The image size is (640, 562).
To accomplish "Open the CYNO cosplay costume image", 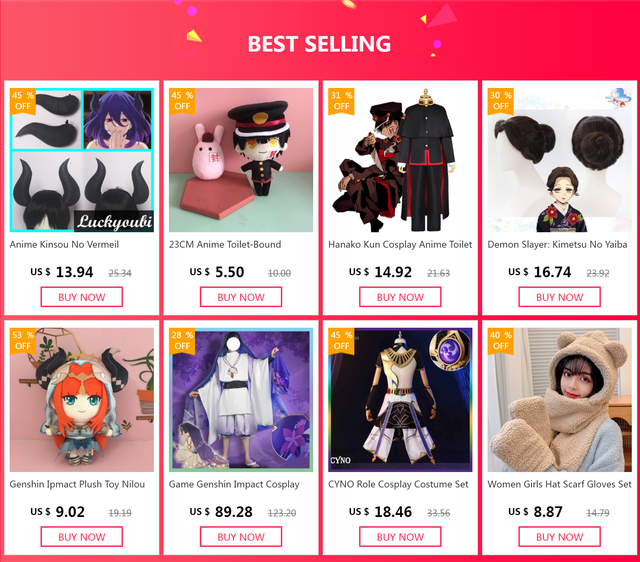I will tap(400, 400).
